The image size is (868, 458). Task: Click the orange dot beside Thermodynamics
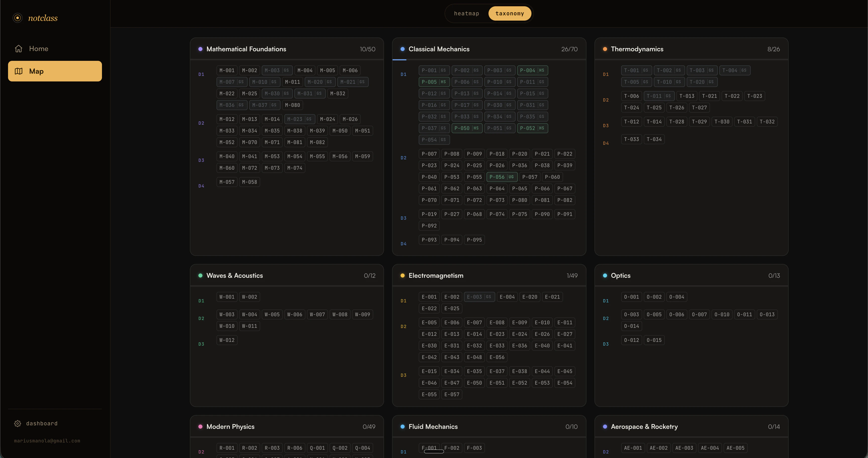click(x=605, y=49)
